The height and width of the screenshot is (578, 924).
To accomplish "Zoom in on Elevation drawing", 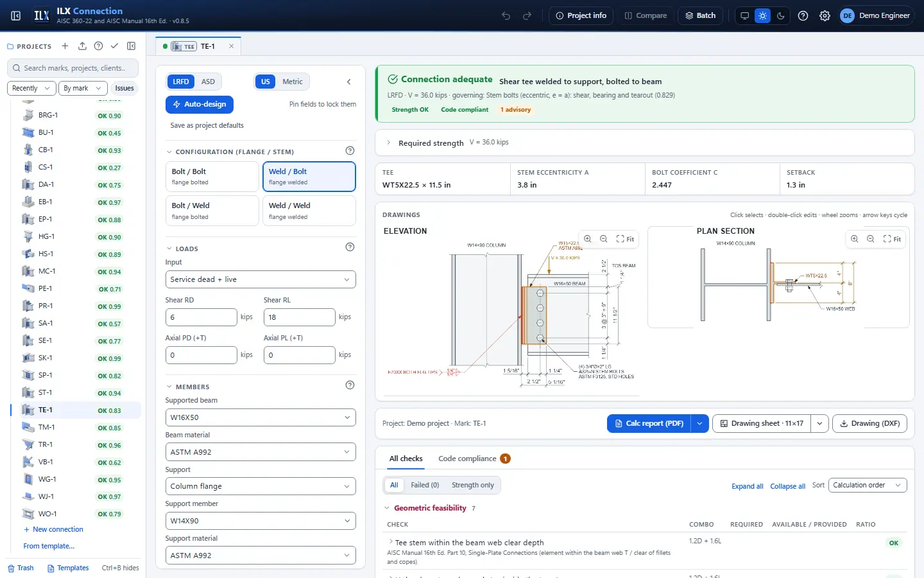I will (588, 239).
